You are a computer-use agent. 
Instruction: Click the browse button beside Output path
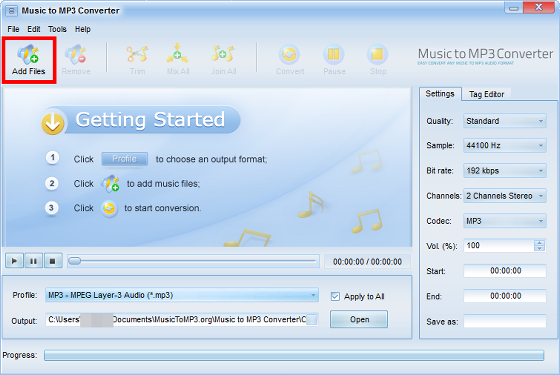[312, 320]
